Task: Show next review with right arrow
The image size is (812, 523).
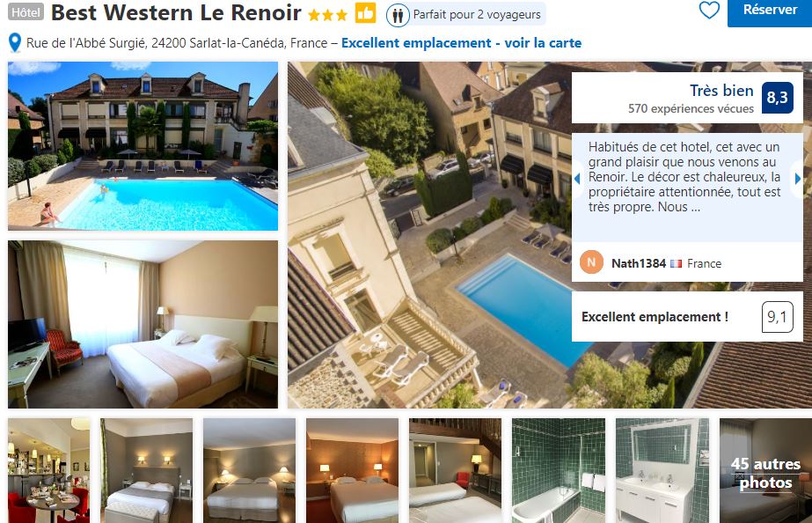Action: [798, 179]
